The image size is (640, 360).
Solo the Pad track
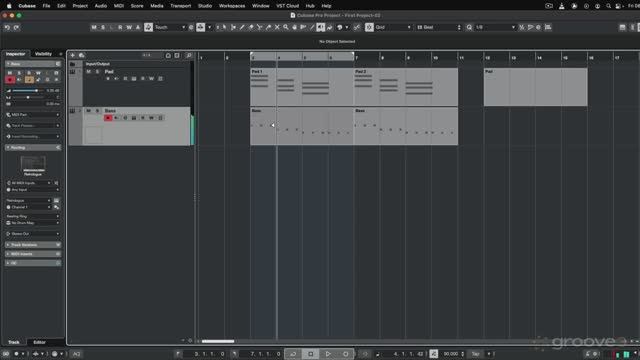click(97, 71)
